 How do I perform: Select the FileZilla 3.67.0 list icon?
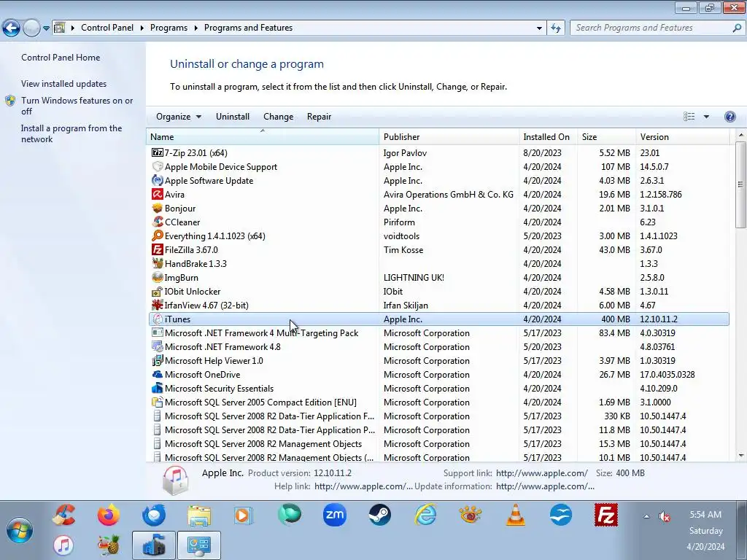click(158, 249)
